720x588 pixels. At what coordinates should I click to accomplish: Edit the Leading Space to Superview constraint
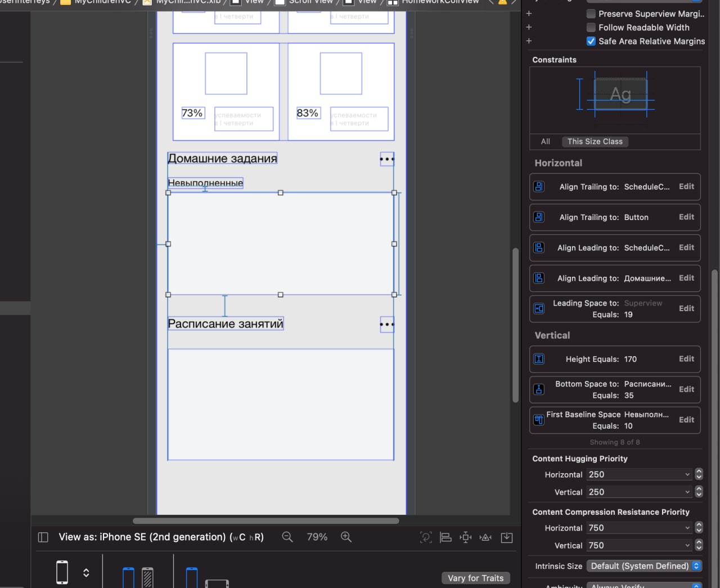coord(686,308)
